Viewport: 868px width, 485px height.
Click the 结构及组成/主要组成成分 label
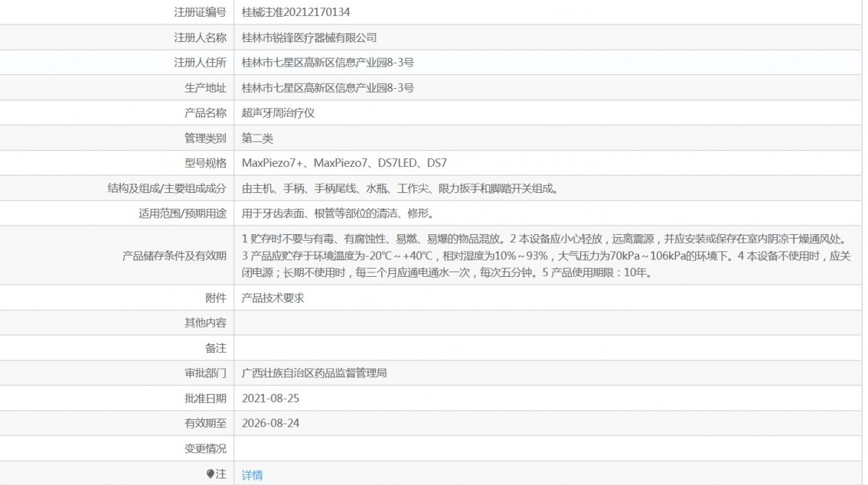pyautogui.click(x=166, y=188)
